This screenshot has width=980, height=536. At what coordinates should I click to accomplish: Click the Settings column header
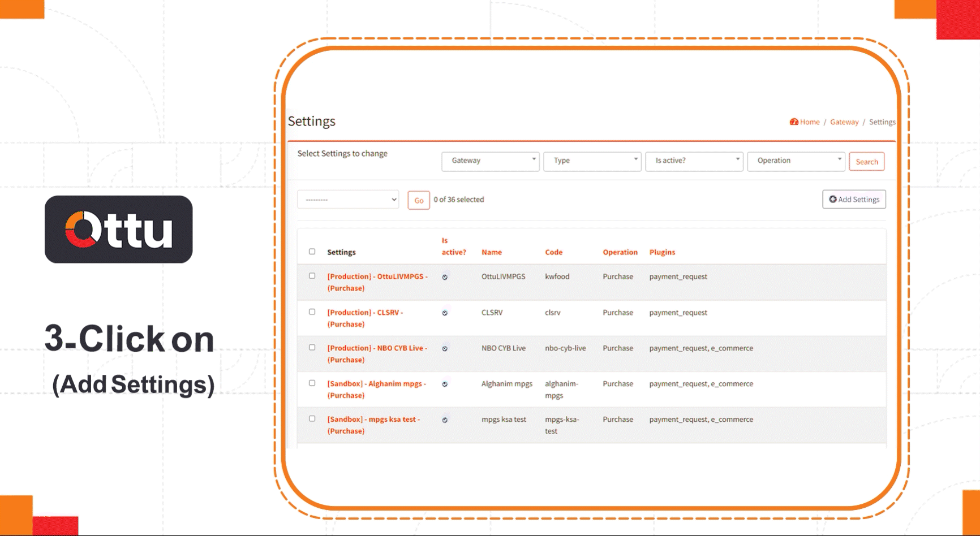click(341, 252)
